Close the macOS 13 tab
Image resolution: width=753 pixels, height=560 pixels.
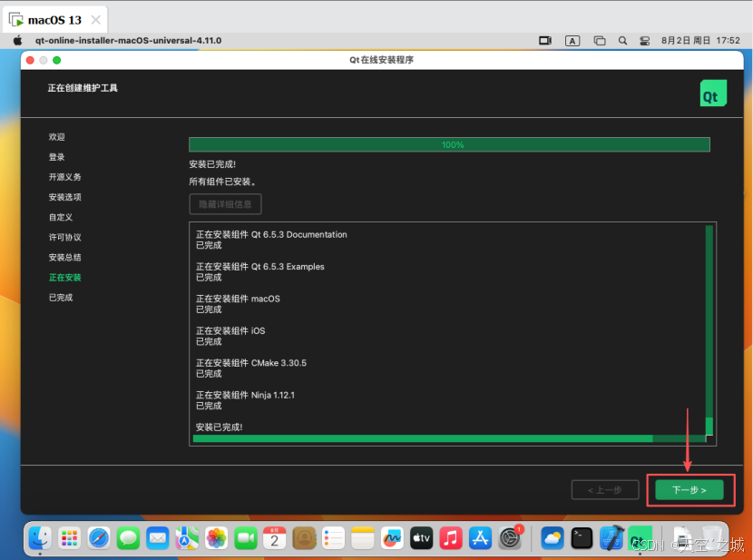96,20
